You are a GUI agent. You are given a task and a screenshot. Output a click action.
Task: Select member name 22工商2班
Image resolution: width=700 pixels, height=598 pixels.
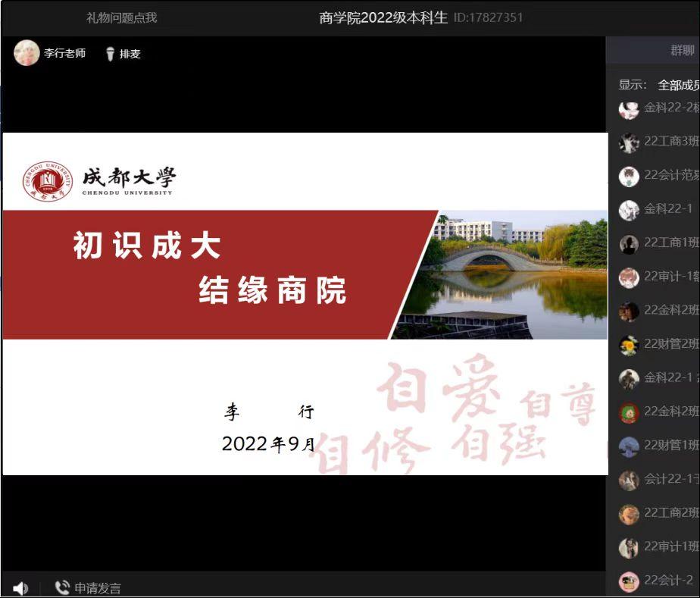click(x=672, y=512)
